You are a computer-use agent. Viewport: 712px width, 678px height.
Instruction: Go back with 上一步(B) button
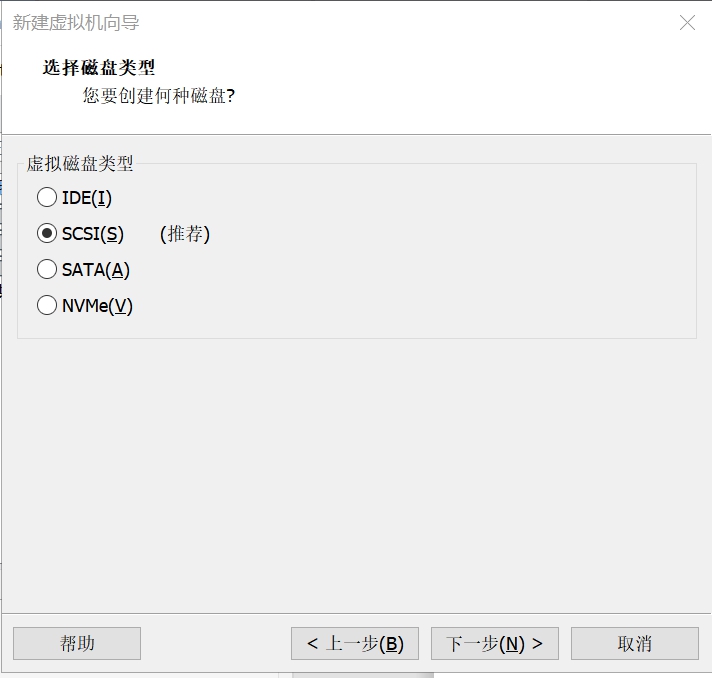(x=355, y=643)
